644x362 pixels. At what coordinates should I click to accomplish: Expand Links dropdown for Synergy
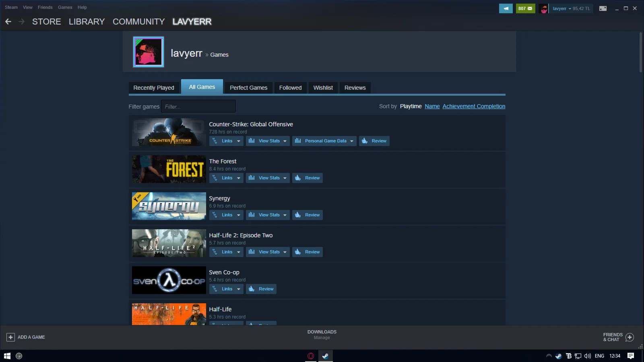pos(226,215)
